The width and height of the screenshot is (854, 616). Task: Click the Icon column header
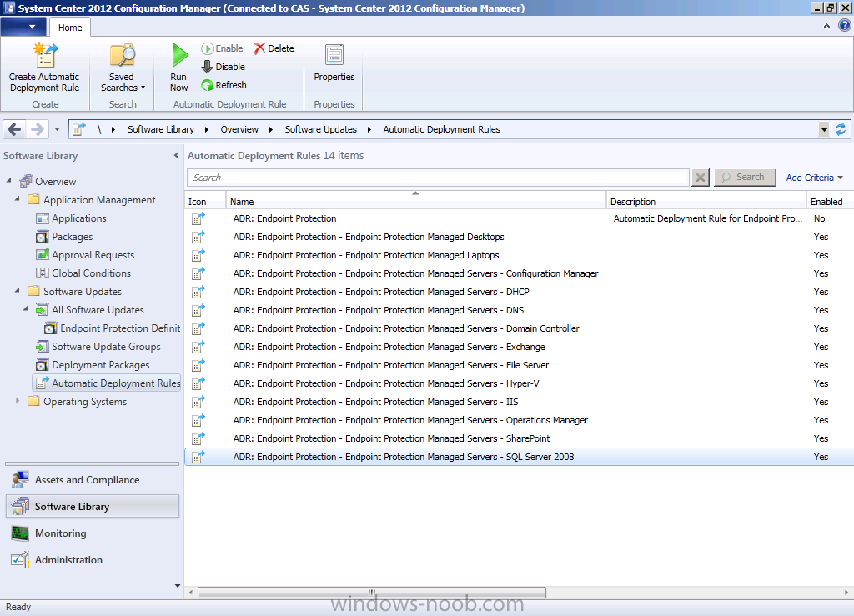coord(205,201)
